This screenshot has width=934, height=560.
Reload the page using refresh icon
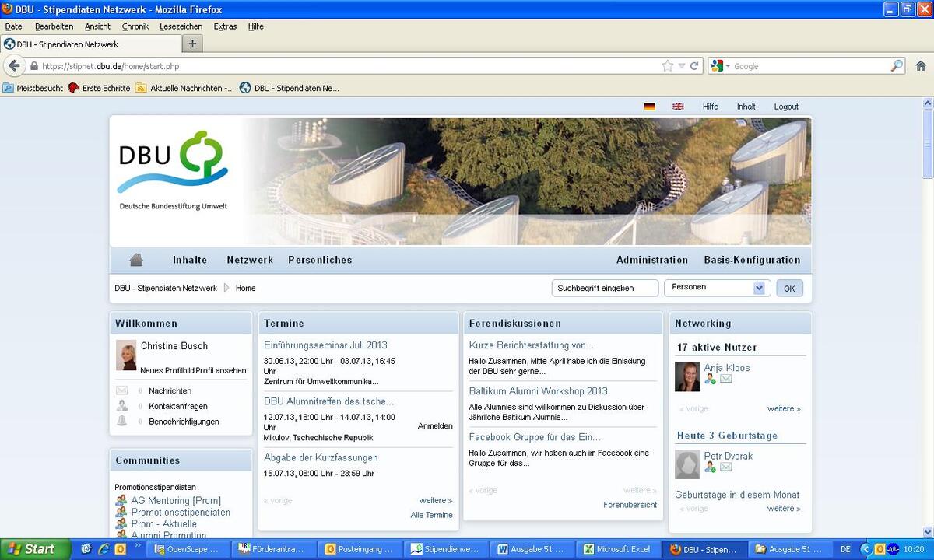pyautogui.click(x=694, y=66)
